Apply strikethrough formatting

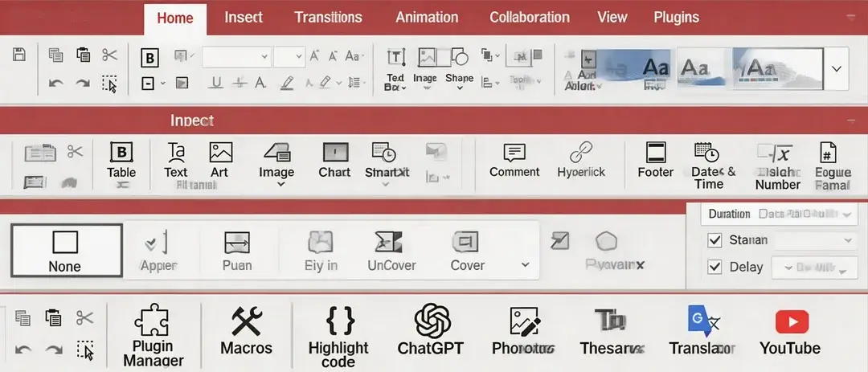click(240, 83)
